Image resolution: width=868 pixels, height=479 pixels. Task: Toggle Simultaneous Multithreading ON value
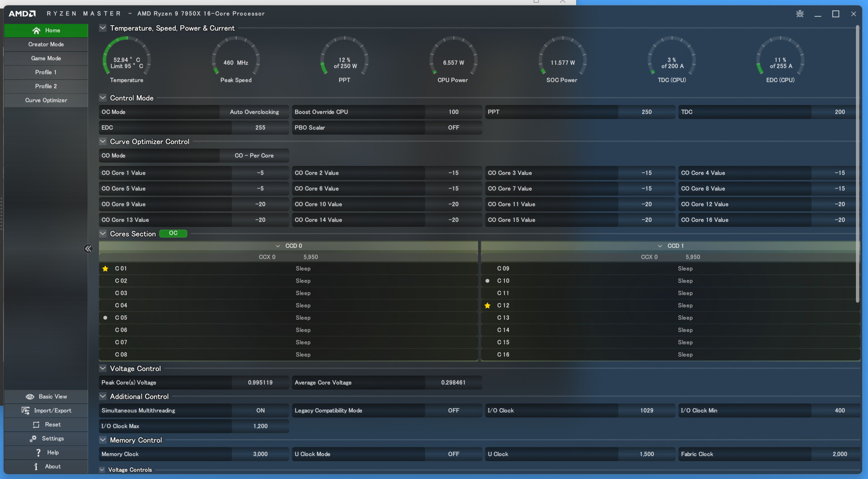(x=260, y=411)
